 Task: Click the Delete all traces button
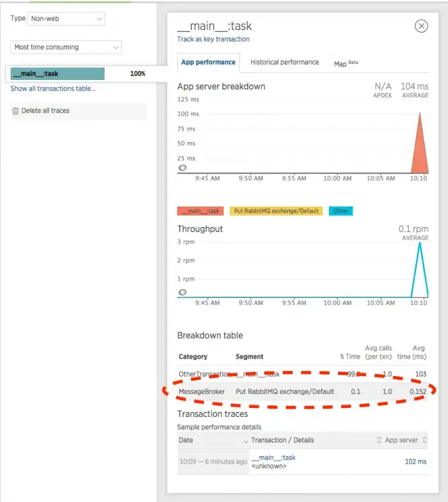pyautogui.click(x=45, y=111)
